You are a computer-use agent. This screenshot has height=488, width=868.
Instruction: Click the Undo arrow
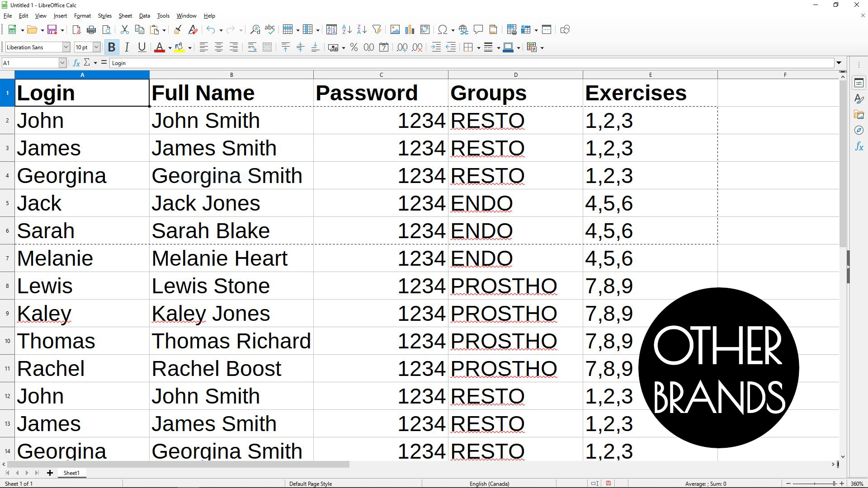tap(211, 30)
